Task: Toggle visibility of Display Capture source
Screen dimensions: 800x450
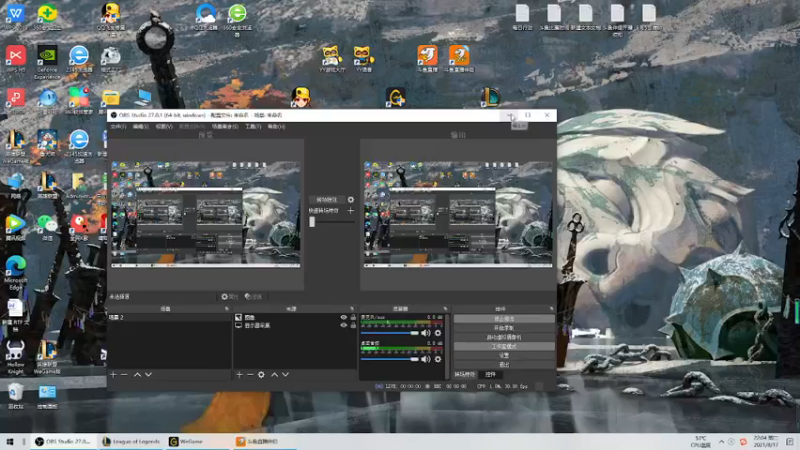Action: [x=343, y=325]
